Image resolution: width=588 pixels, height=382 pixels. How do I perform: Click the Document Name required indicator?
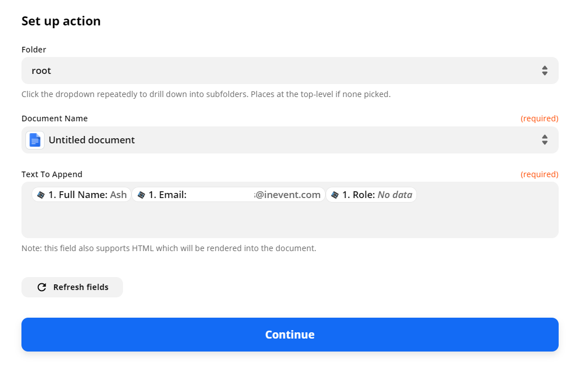539,118
